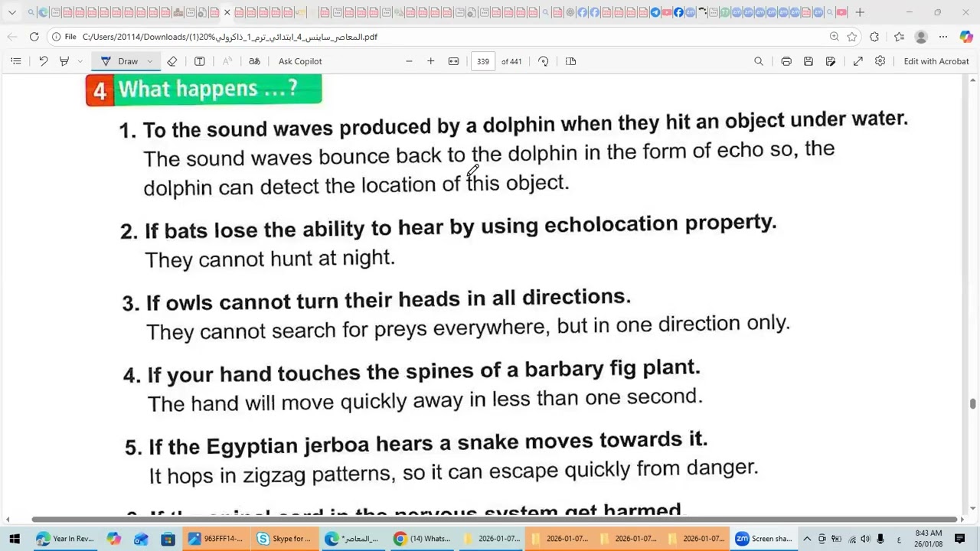Show hidden system tray icons

coord(807,539)
